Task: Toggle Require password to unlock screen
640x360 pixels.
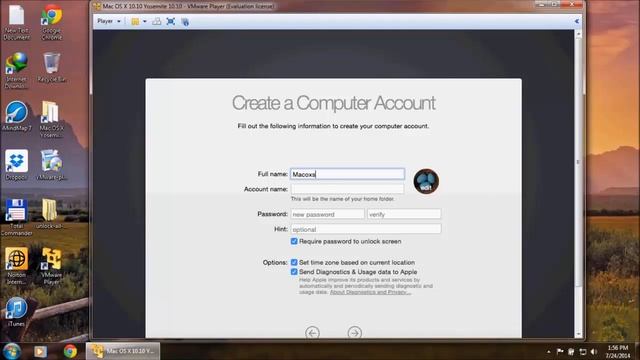Action: pos(294,241)
